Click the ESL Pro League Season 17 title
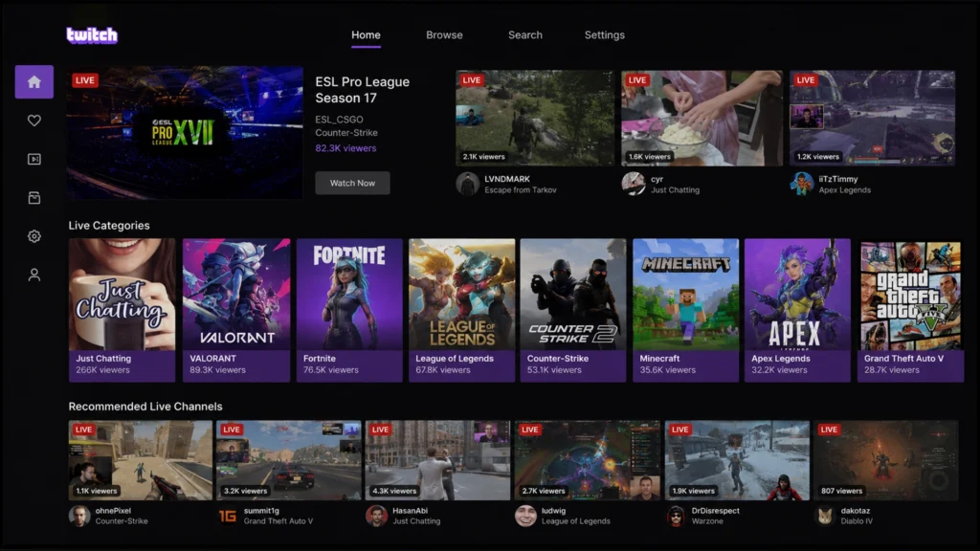Image resolution: width=980 pixels, height=551 pixels. 363,90
